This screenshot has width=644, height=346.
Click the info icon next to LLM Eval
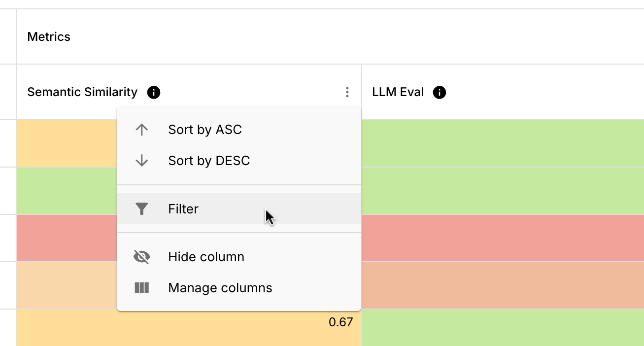point(439,92)
